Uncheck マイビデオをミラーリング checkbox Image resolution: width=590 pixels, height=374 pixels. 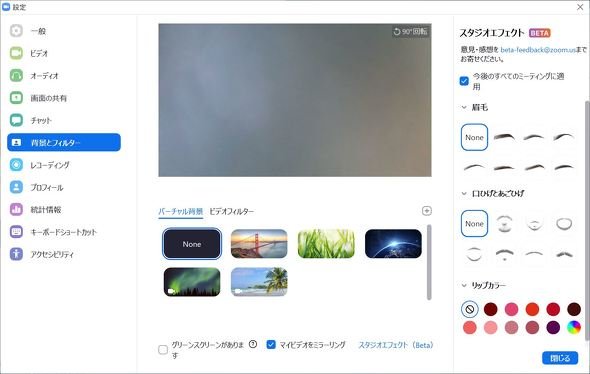coord(271,344)
